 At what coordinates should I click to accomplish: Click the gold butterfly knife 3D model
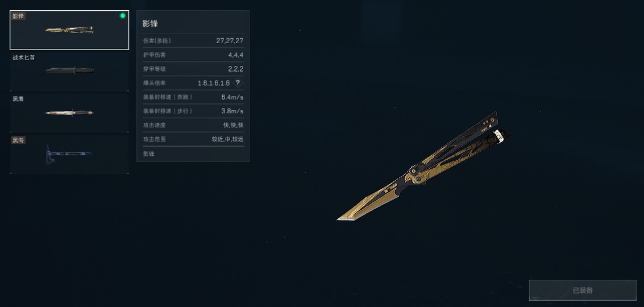click(x=423, y=167)
